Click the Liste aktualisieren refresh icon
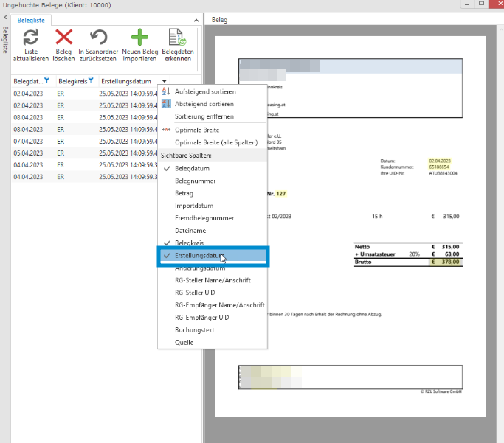 tap(30, 38)
